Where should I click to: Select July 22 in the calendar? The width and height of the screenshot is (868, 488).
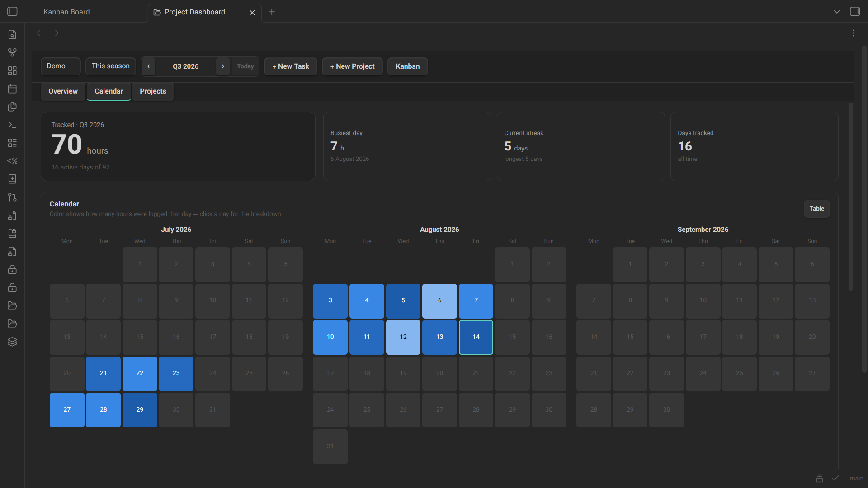click(x=140, y=373)
